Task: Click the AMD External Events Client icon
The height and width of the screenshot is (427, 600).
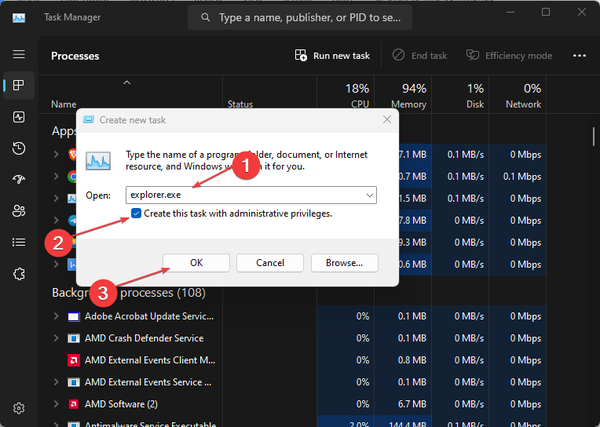Action: [73, 360]
